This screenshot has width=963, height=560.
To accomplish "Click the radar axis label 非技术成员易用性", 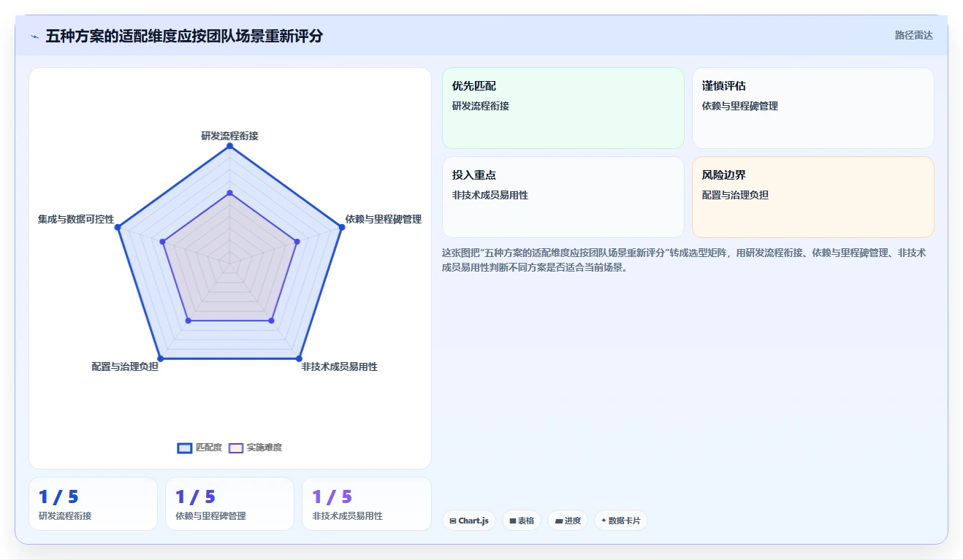I will point(339,367).
